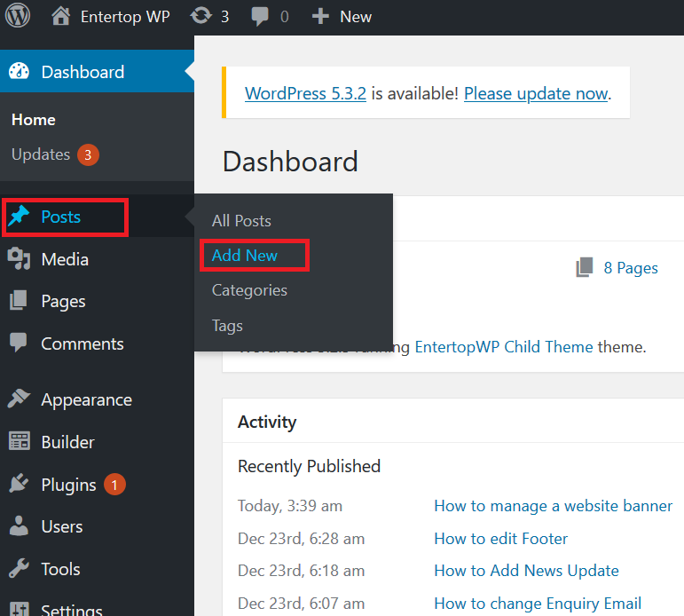Viewport: 684px width, 616px height.
Task: Click the Today, 3:39 am timestamp
Action: coord(290,506)
